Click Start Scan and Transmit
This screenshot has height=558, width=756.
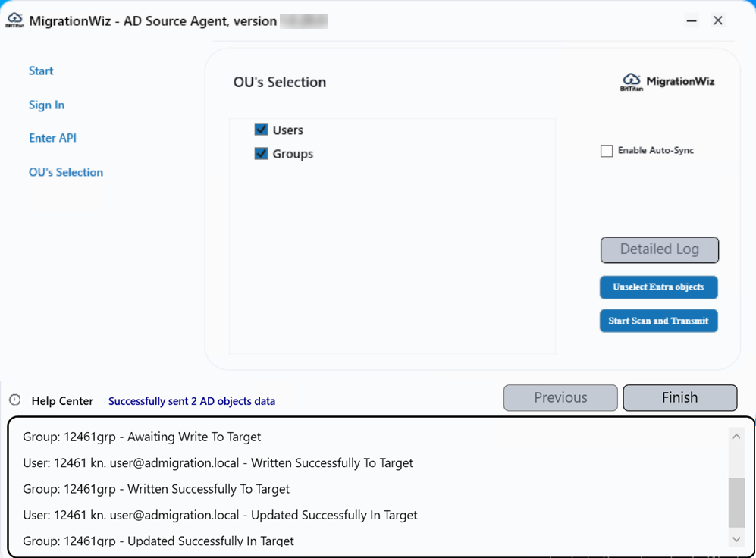(x=658, y=321)
